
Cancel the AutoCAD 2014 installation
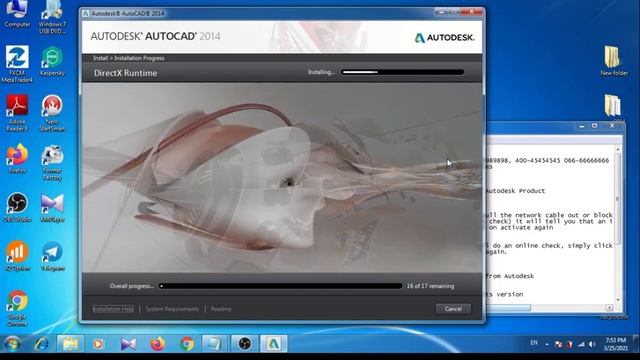click(x=453, y=309)
